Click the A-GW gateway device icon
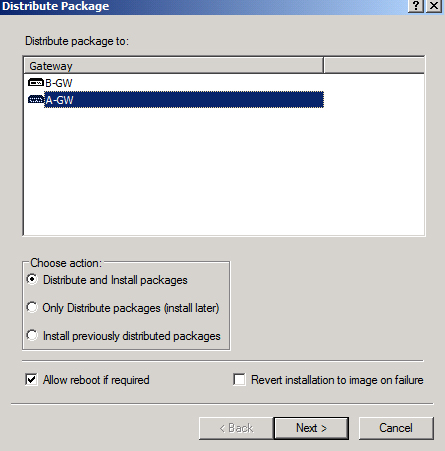The image size is (445, 451). [x=36, y=99]
